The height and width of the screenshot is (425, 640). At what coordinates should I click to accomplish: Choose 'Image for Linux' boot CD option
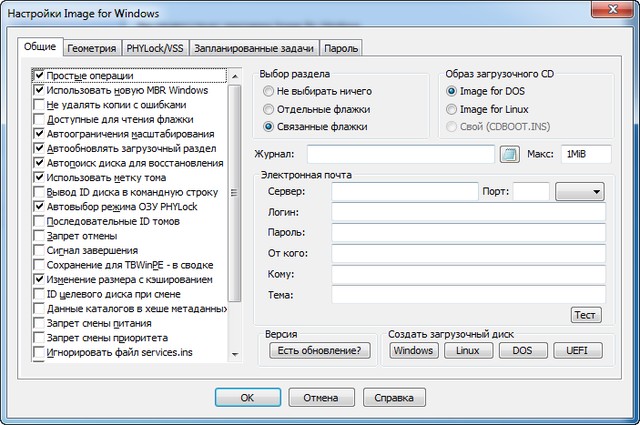point(453,109)
